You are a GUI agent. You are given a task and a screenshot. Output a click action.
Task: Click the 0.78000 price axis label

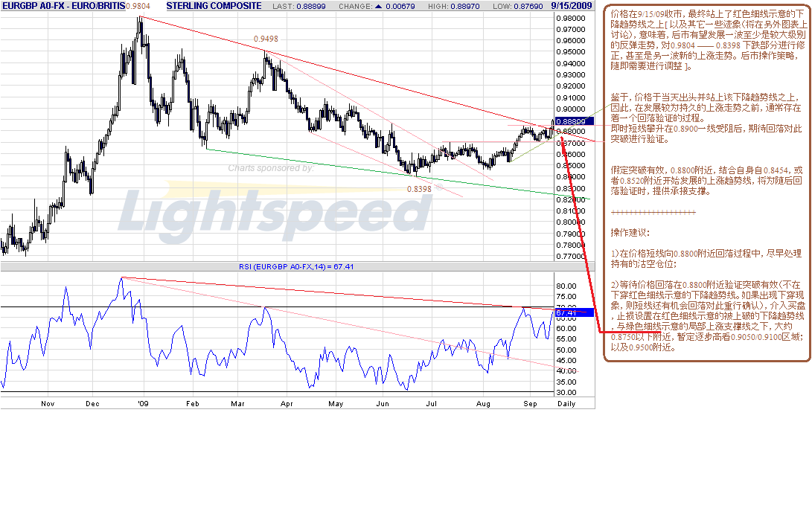tap(571, 245)
